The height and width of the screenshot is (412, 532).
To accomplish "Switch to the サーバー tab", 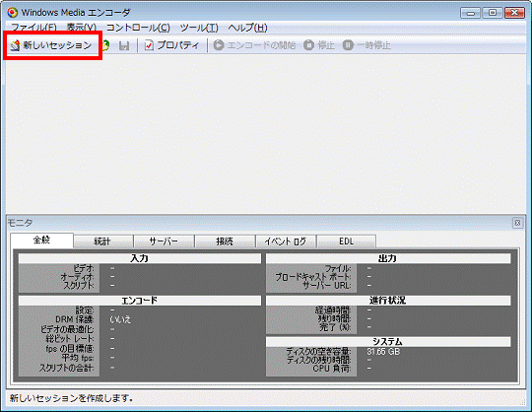I will pos(164,241).
